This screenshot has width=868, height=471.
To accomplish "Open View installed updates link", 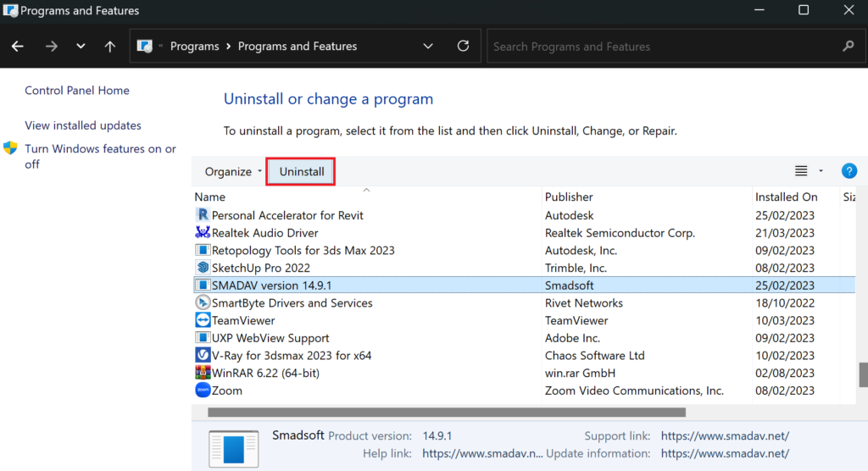I will (83, 125).
